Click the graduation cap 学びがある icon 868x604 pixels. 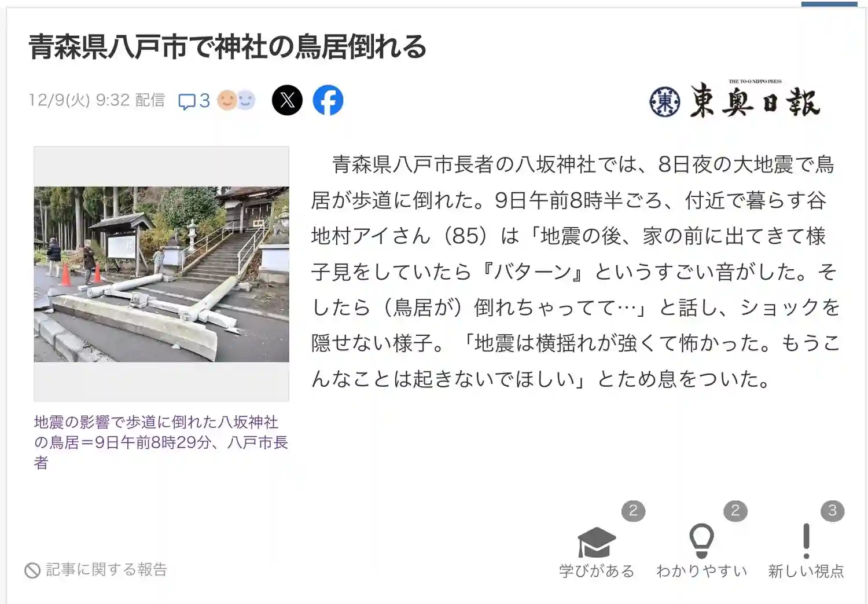(597, 542)
